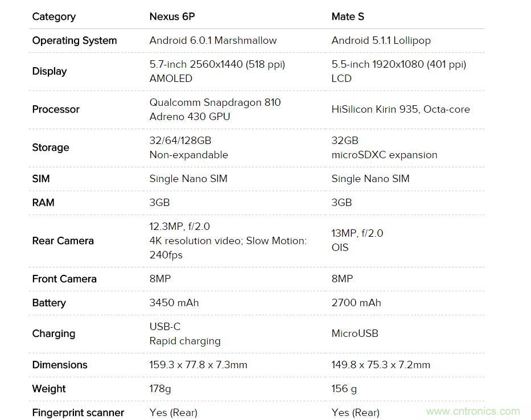Click the Operating System row label

(75, 40)
